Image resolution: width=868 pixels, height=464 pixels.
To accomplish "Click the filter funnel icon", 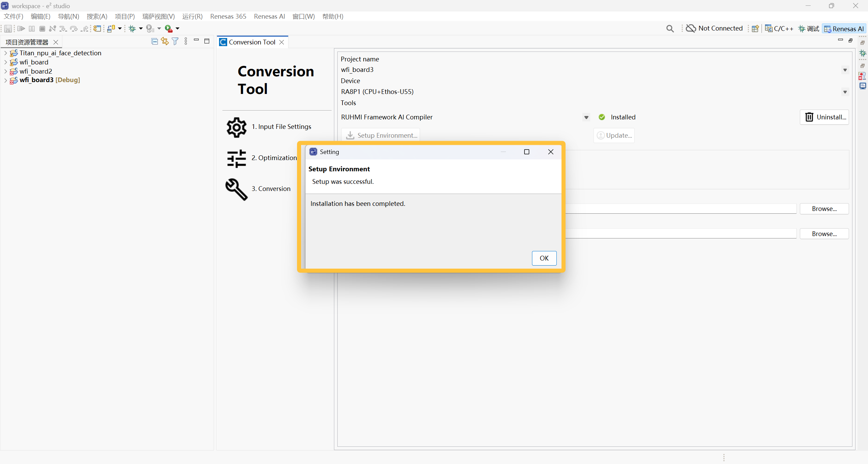I will click(175, 41).
